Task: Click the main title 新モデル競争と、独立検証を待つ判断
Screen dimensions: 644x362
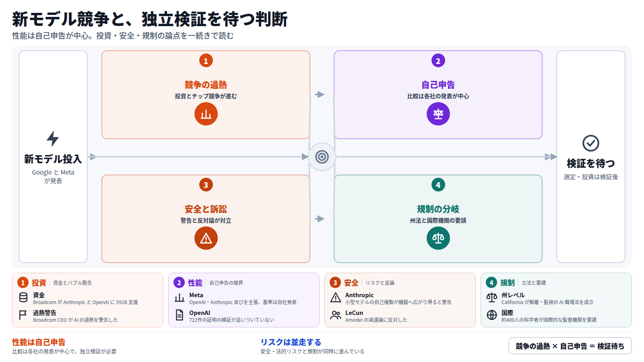Action: click(x=150, y=19)
